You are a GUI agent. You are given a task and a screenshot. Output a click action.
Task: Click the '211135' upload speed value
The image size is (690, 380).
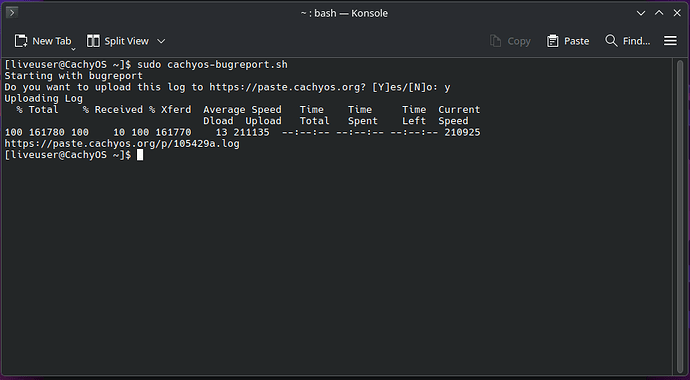coord(251,132)
